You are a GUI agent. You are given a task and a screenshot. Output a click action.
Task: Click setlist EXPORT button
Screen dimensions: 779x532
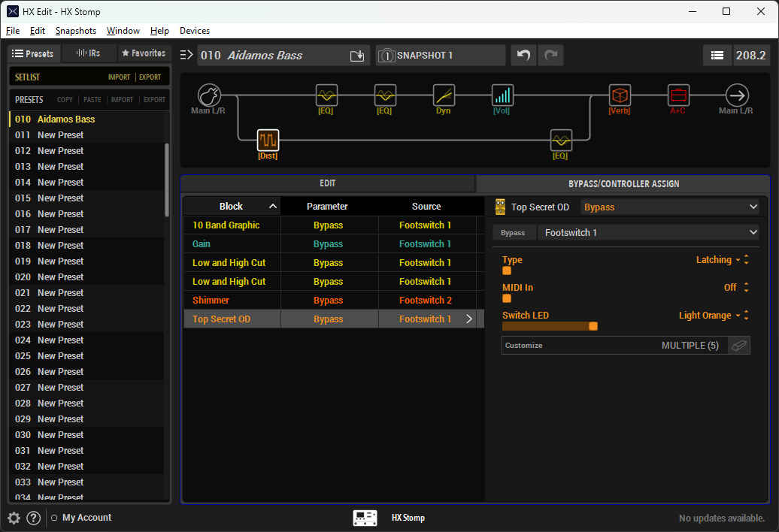[150, 77]
